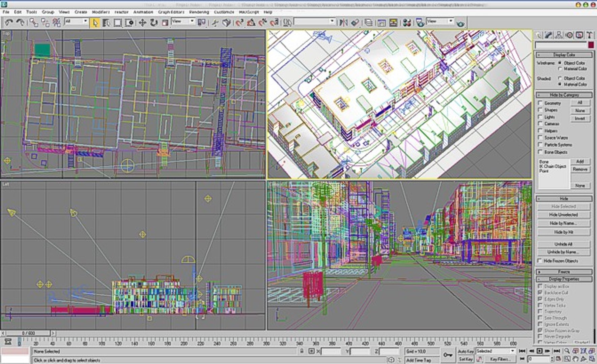Open the Modify panel tab icon
Screen dimensions: 597x364
point(549,35)
